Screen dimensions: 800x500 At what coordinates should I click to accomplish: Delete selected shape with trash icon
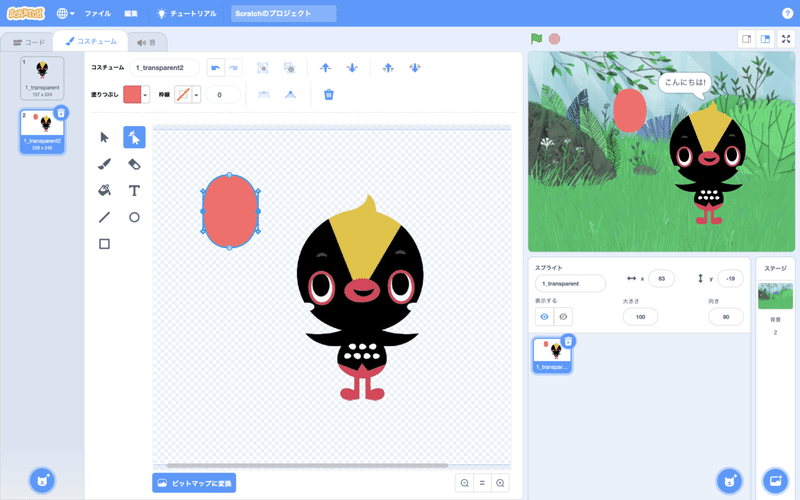click(x=329, y=94)
